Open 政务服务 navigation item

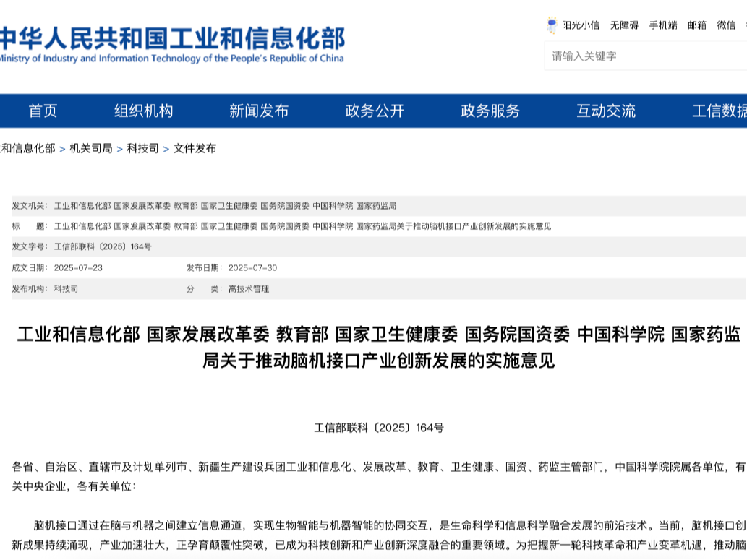[490, 111]
